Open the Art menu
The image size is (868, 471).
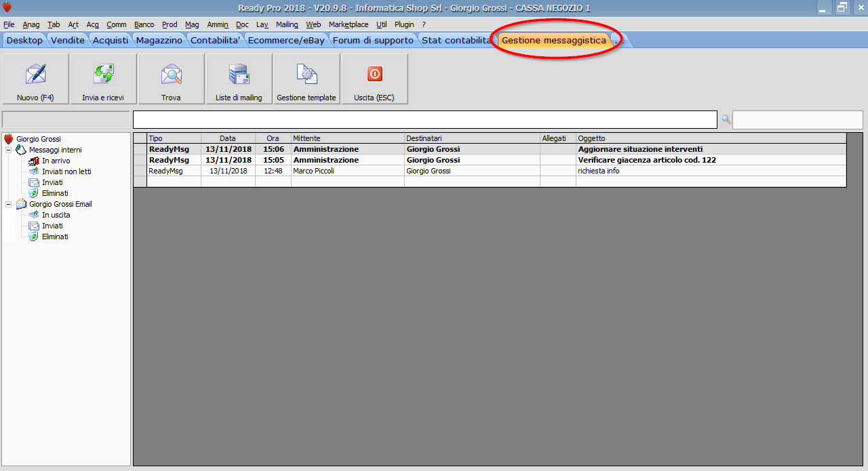pyautogui.click(x=73, y=24)
